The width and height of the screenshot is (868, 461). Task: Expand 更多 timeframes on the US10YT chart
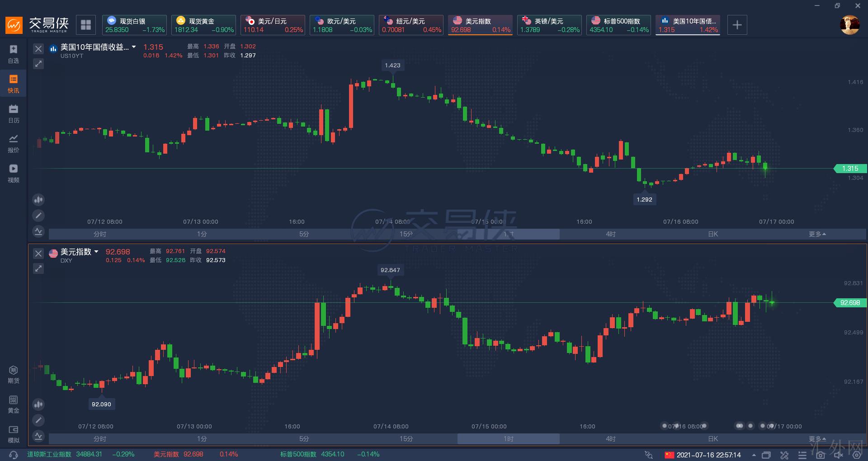(x=817, y=234)
